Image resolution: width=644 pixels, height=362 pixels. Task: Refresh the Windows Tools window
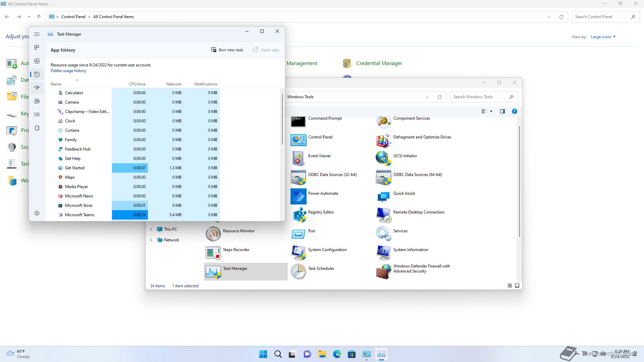coord(440,97)
